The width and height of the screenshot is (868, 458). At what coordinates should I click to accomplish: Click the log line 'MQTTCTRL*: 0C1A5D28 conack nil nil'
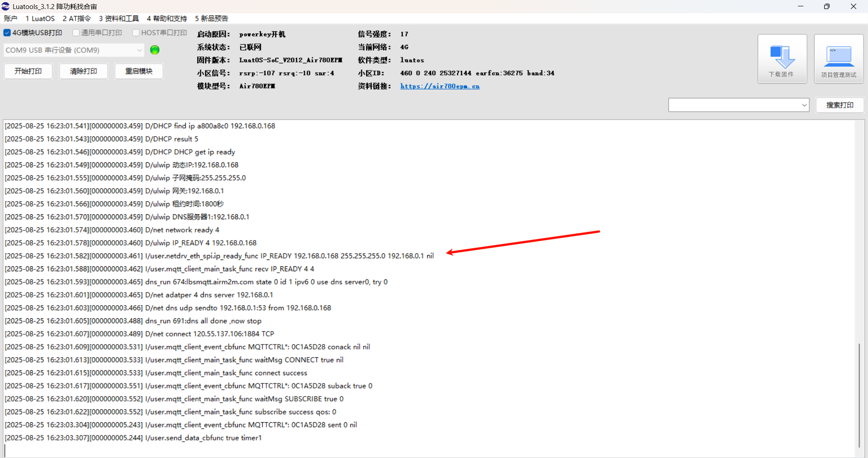(x=187, y=347)
